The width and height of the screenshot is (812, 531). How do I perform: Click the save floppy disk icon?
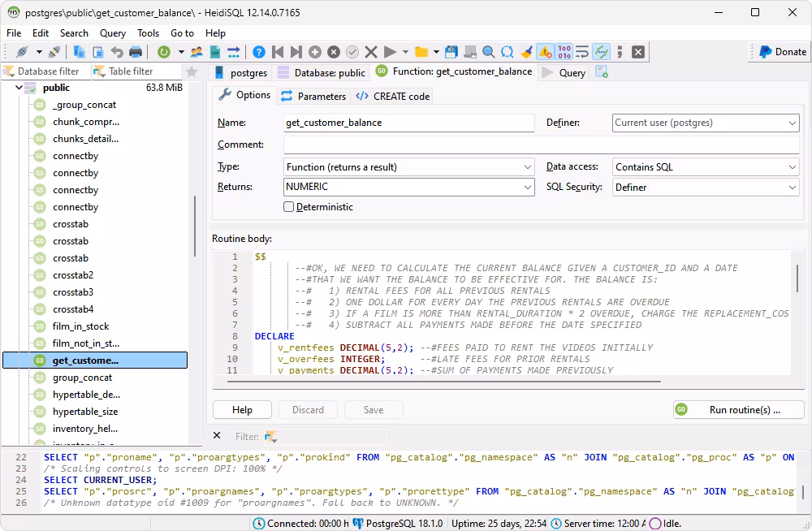(x=451, y=52)
